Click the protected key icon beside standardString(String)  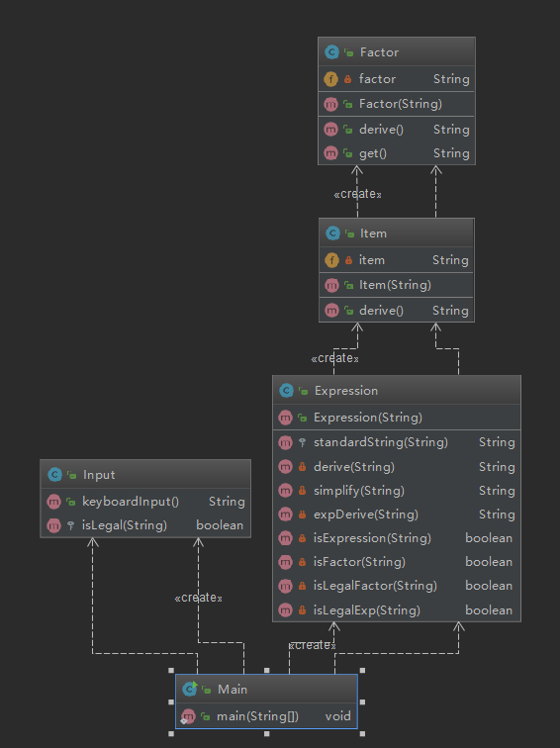tap(302, 442)
